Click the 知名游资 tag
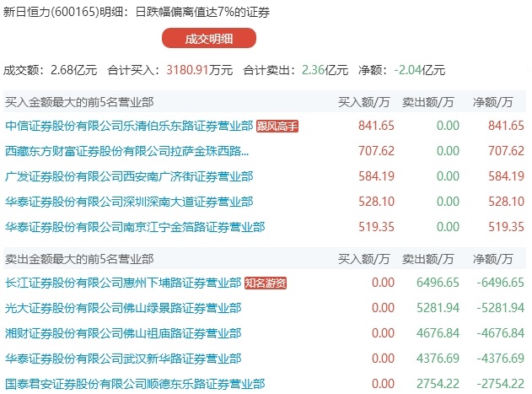 [266, 283]
